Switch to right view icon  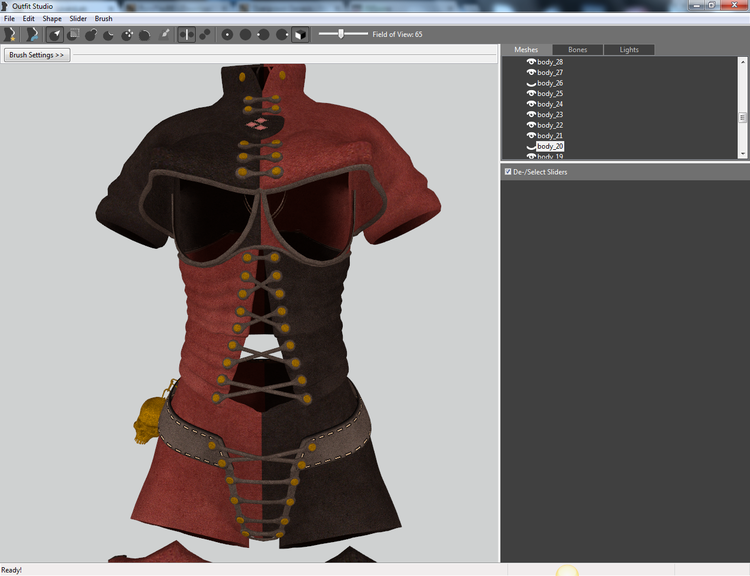[x=282, y=34]
